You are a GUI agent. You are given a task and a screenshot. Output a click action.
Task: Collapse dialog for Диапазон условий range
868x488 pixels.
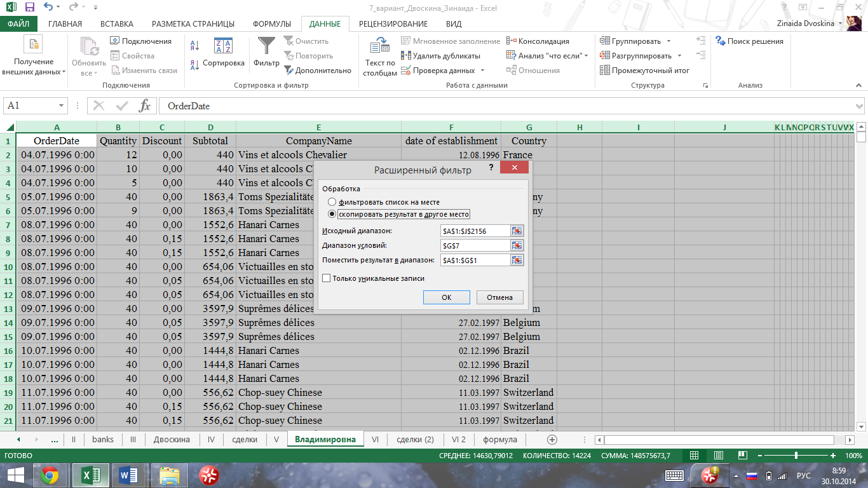click(x=517, y=245)
